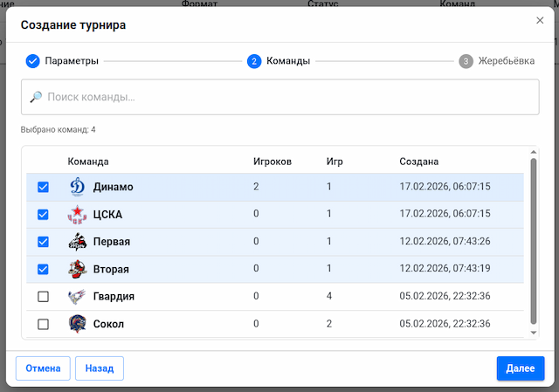Click the Отмена button
Viewport: 559px width, 392px height.
pos(43,368)
